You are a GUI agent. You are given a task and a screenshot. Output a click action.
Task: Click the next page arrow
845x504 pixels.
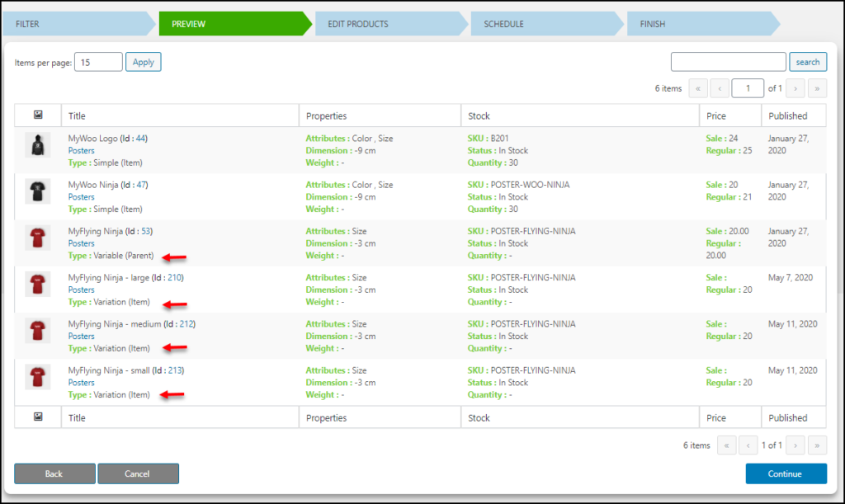795,88
